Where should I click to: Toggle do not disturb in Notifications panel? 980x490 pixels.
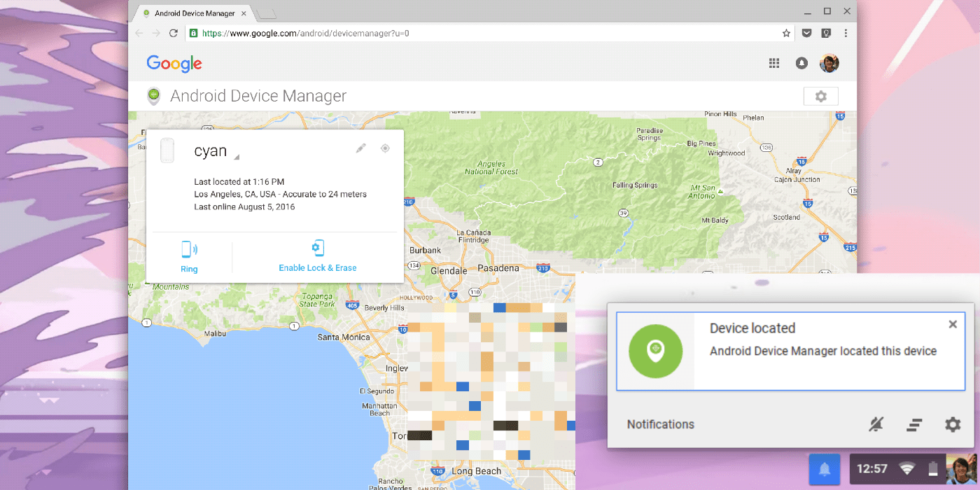[876, 424]
